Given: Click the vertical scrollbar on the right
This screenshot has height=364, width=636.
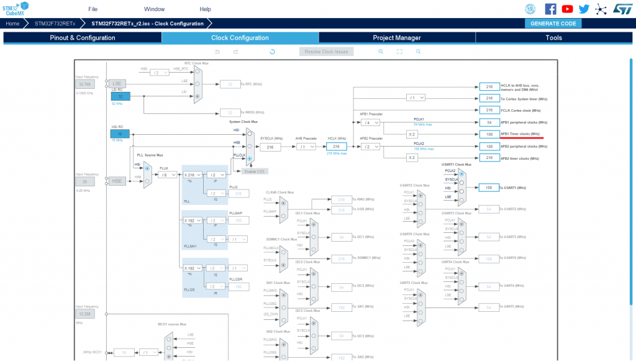Looking at the screenshot, I should [631, 182].
